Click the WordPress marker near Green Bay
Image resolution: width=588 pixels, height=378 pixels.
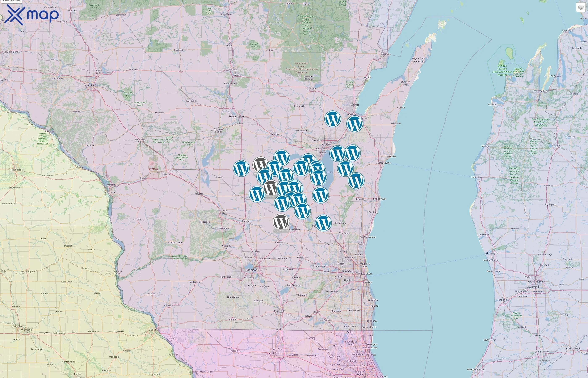(355, 124)
